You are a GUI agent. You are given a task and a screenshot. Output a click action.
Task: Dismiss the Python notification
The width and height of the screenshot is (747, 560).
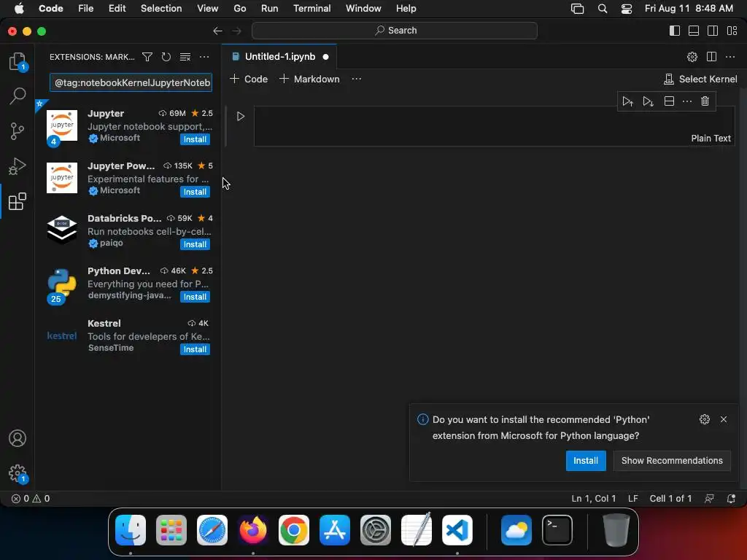click(x=724, y=419)
